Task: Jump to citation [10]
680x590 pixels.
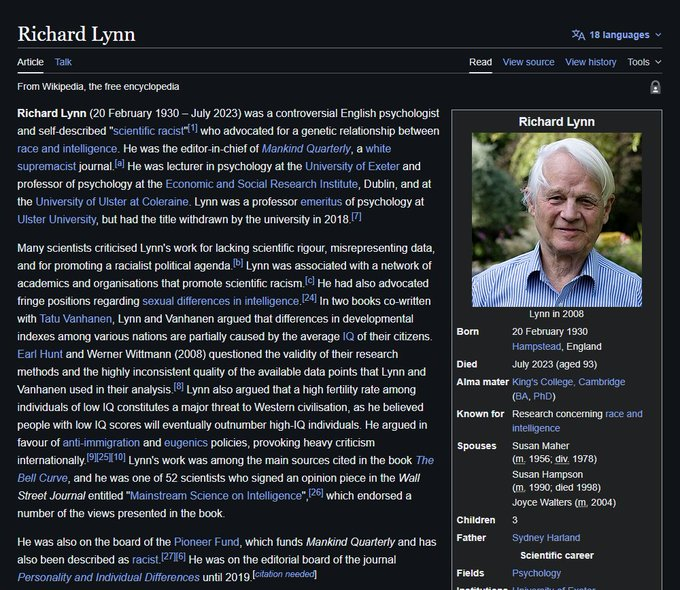Action: click(x=119, y=457)
